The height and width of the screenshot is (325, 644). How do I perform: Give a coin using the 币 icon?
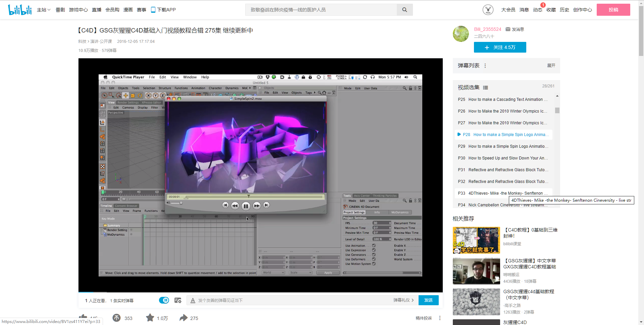pyautogui.click(x=116, y=318)
